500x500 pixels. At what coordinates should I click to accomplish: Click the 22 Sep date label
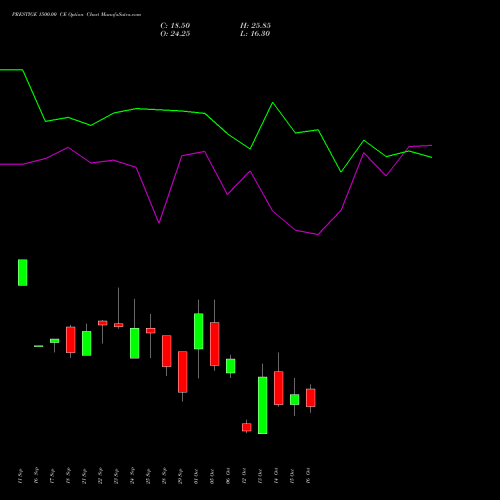(100, 476)
